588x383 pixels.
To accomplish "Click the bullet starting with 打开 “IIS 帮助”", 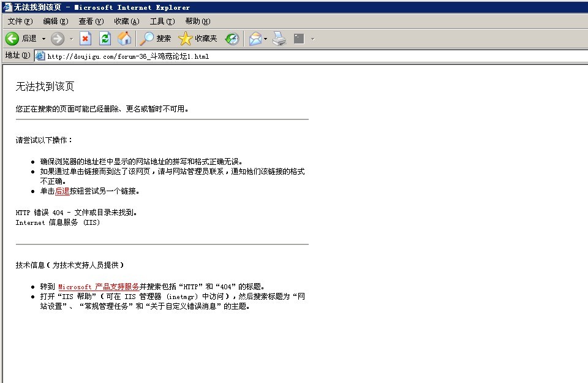I will click(x=173, y=301).
